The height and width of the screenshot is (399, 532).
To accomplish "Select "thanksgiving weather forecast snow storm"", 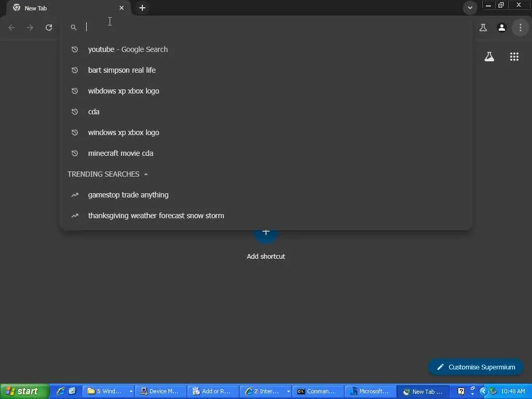I will point(265,216).
